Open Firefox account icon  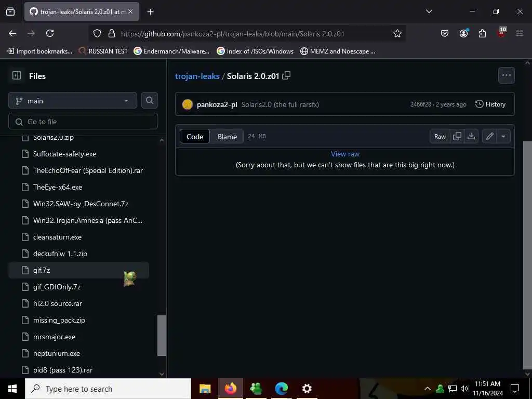pos(463,33)
